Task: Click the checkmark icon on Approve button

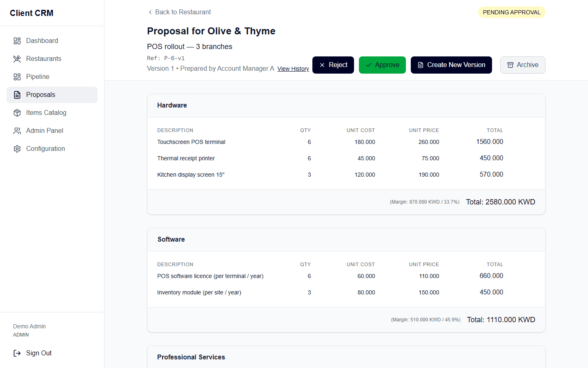Action: 369,65
